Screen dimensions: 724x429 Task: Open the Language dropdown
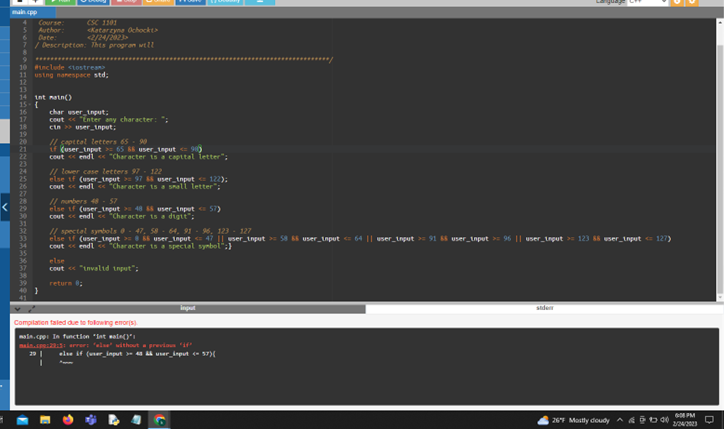649,3
